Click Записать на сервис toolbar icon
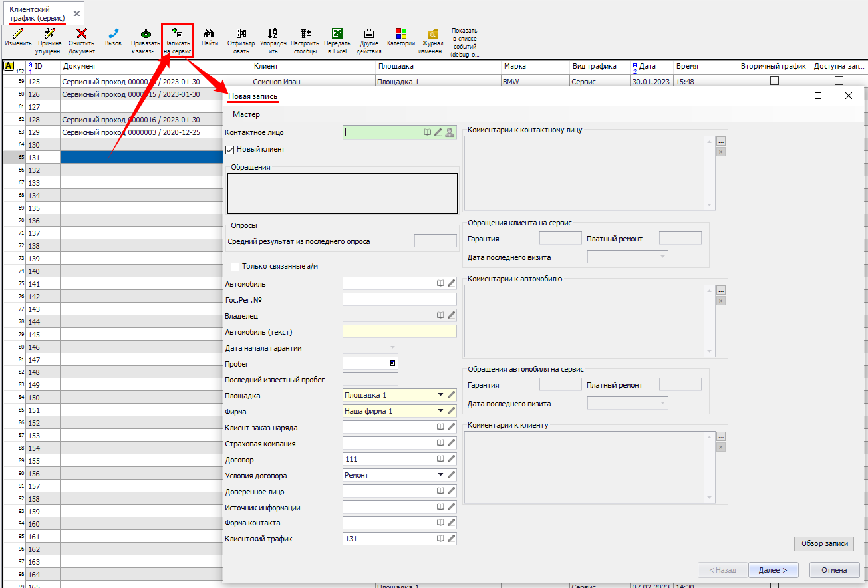 178,34
